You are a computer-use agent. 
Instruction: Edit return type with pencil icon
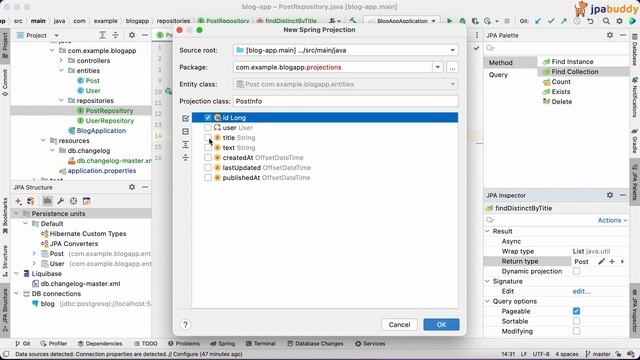(x=601, y=261)
